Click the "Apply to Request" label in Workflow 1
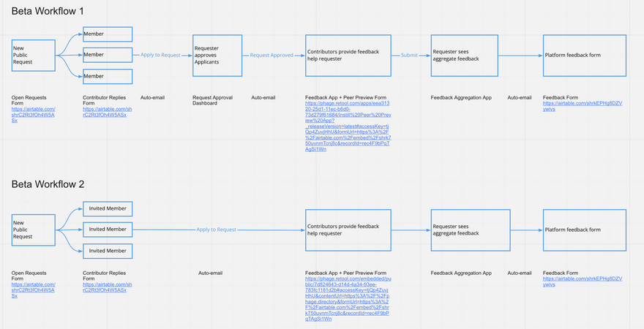The image size is (644, 329). (x=160, y=55)
